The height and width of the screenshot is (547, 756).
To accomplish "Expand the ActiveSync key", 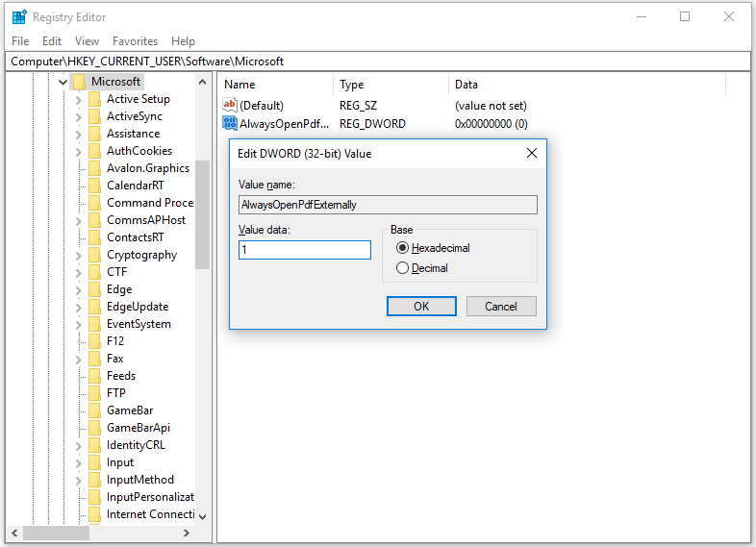I will tap(78, 117).
